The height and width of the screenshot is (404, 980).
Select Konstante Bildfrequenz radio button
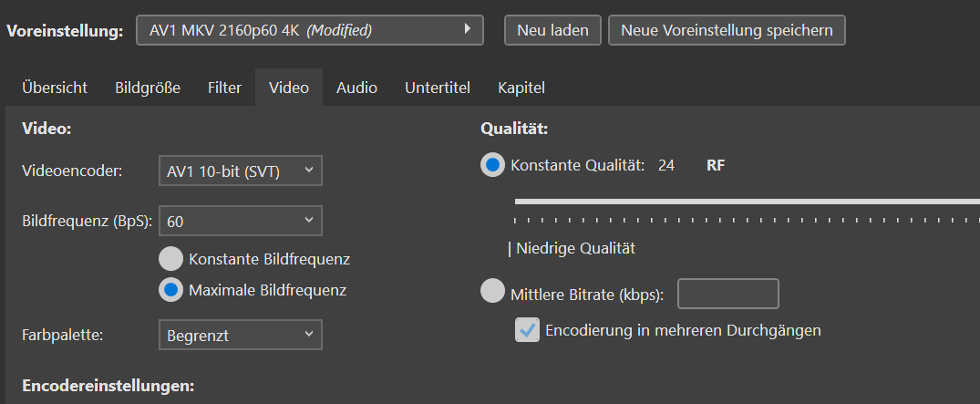[x=170, y=259]
